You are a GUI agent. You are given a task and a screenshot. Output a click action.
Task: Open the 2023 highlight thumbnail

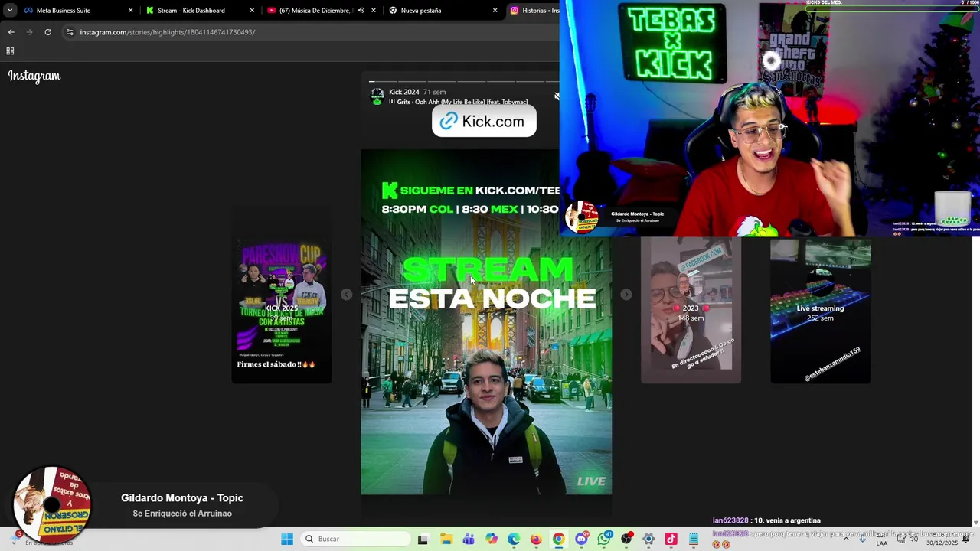point(691,311)
